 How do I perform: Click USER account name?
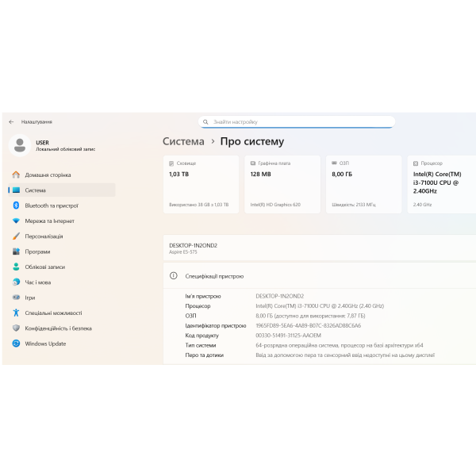43,142
